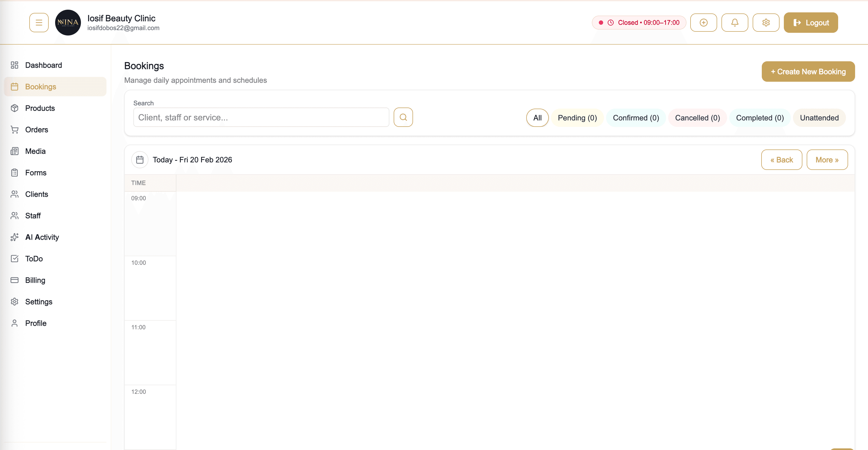Click the plus circle icon near Logout

704,22
